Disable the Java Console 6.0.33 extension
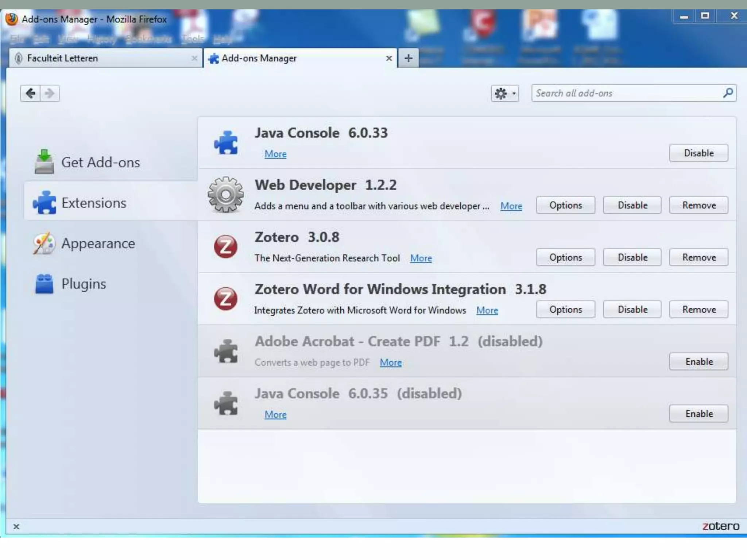 pyautogui.click(x=698, y=153)
